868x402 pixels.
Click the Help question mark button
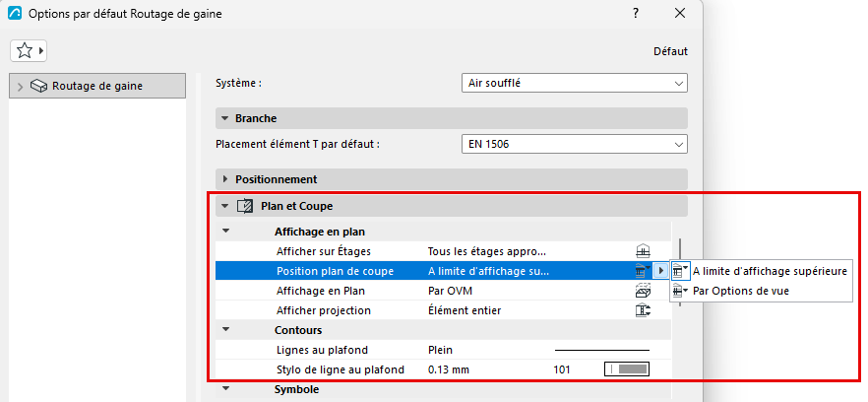click(636, 14)
